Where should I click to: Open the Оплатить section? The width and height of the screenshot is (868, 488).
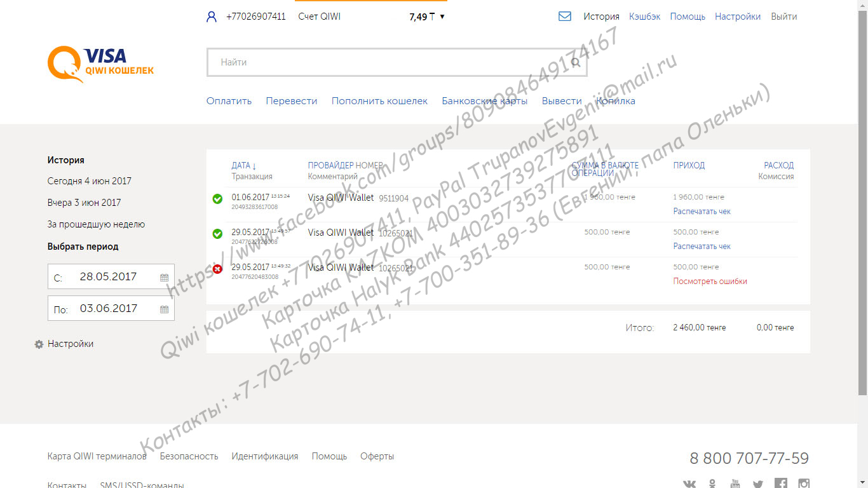coord(229,101)
